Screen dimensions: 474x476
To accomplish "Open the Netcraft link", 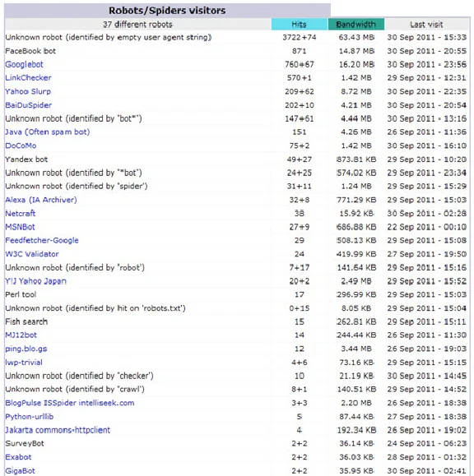I will click(20, 214).
